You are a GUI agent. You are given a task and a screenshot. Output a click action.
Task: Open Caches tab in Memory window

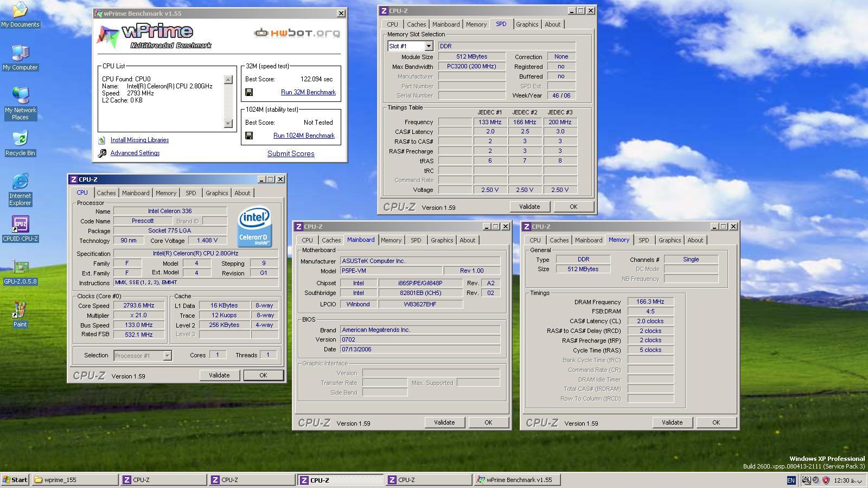559,240
